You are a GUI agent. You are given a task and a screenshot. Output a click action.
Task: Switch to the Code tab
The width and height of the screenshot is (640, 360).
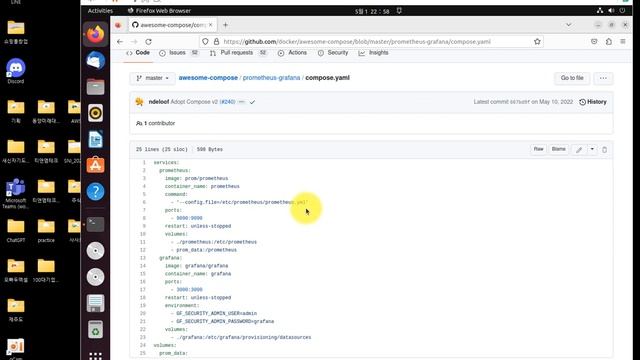click(x=138, y=53)
